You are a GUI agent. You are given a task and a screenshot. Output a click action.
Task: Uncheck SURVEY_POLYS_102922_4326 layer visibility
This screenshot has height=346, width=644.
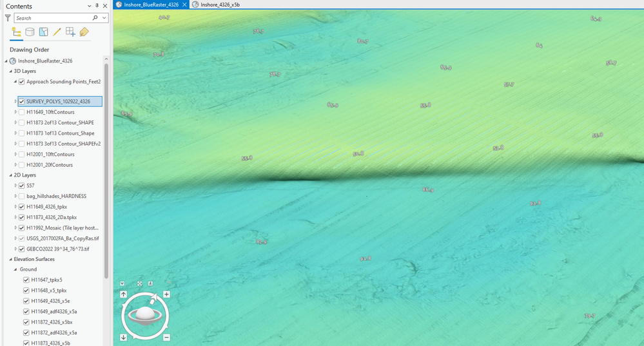[x=22, y=101]
